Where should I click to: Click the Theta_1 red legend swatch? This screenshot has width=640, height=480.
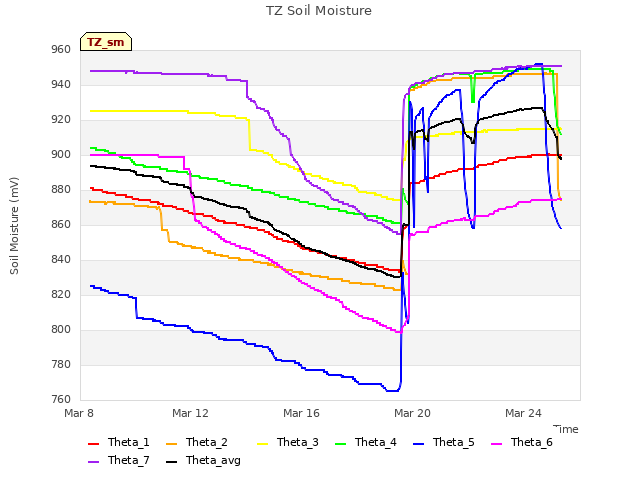(93, 444)
